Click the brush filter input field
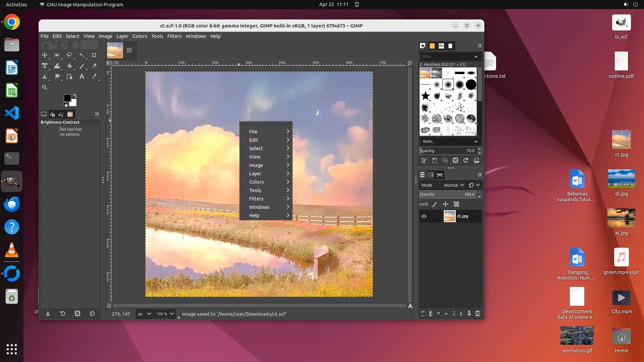This screenshot has height=362, width=644. (446, 56)
